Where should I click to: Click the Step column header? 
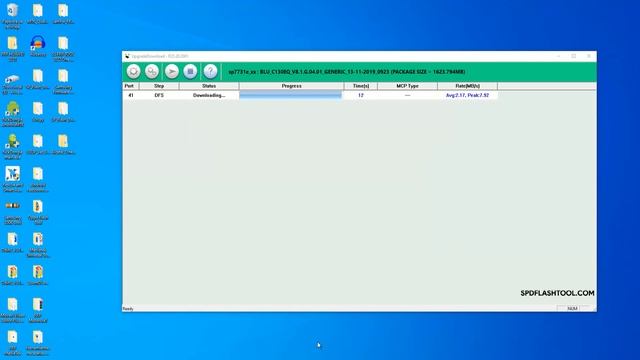tap(159, 86)
